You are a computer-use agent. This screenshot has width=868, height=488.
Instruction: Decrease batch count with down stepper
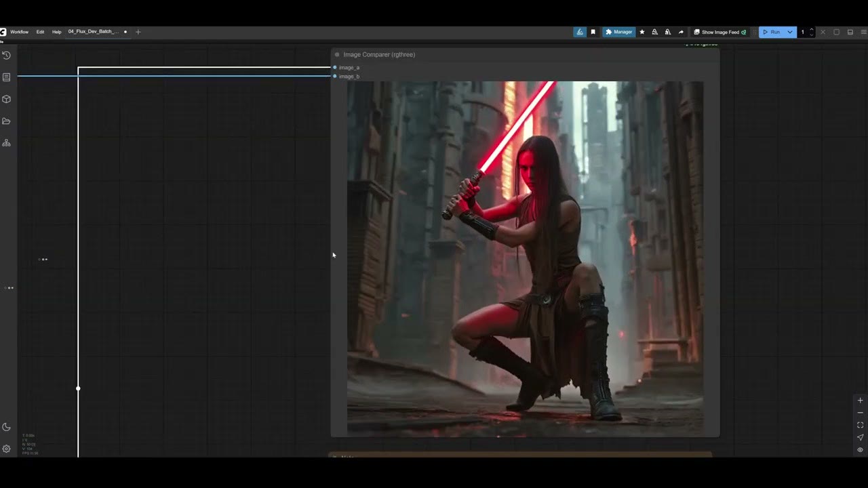[x=812, y=35]
